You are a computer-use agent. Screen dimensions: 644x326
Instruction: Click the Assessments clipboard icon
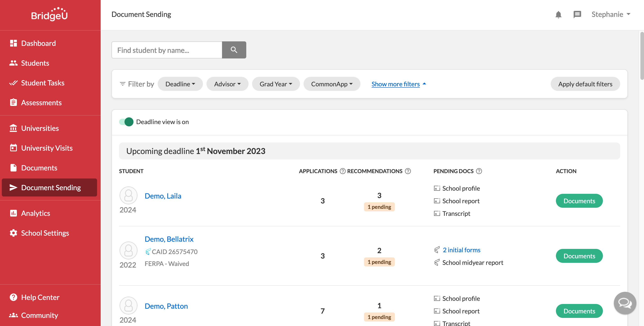tap(13, 103)
